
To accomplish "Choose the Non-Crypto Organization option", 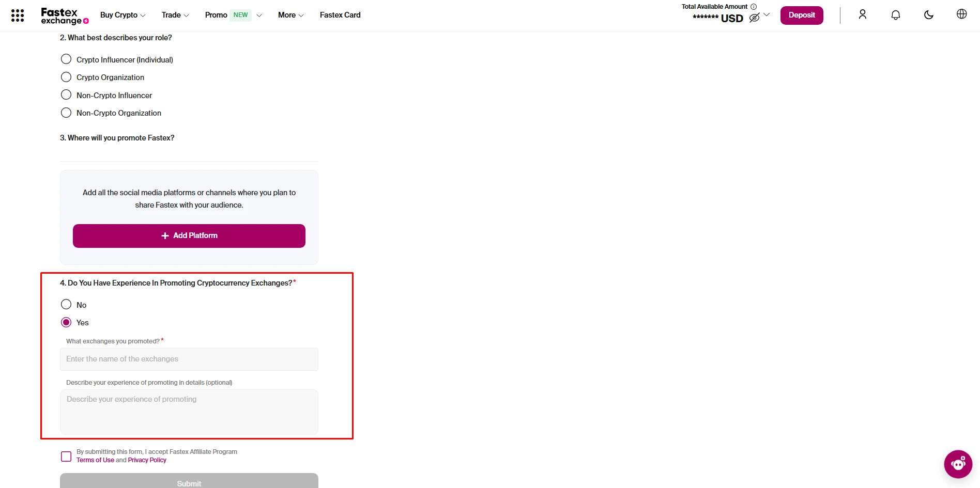I will coord(66,113).
